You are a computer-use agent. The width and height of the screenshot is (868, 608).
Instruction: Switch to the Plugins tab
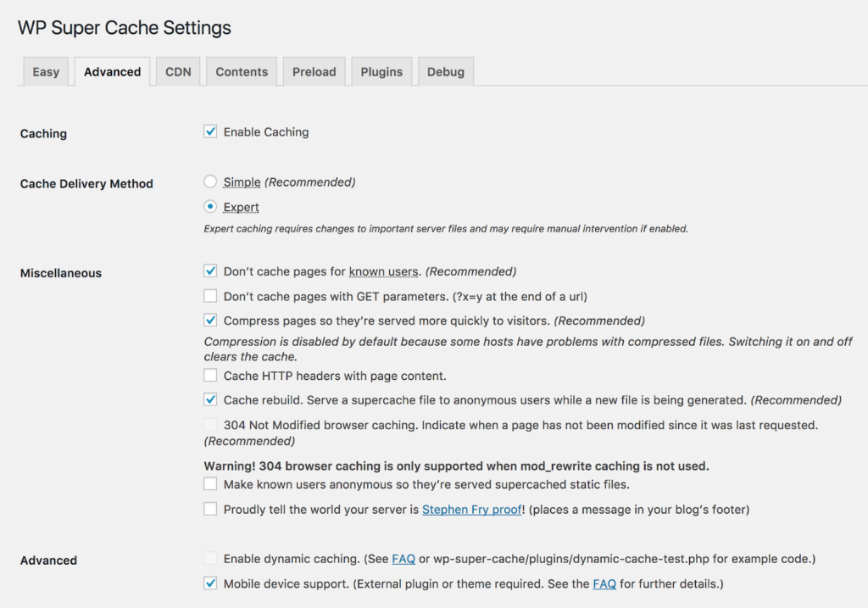(x=381, y=71)
